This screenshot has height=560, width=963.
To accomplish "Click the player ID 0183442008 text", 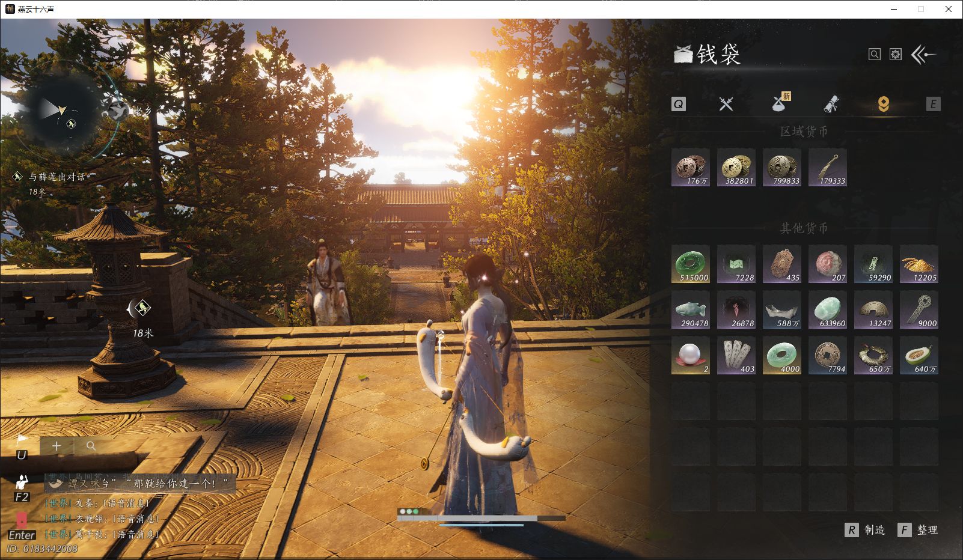I will point(42,549).
